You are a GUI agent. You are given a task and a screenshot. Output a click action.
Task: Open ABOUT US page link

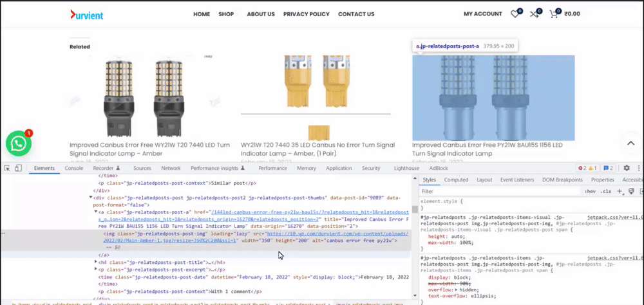[261, 14]
